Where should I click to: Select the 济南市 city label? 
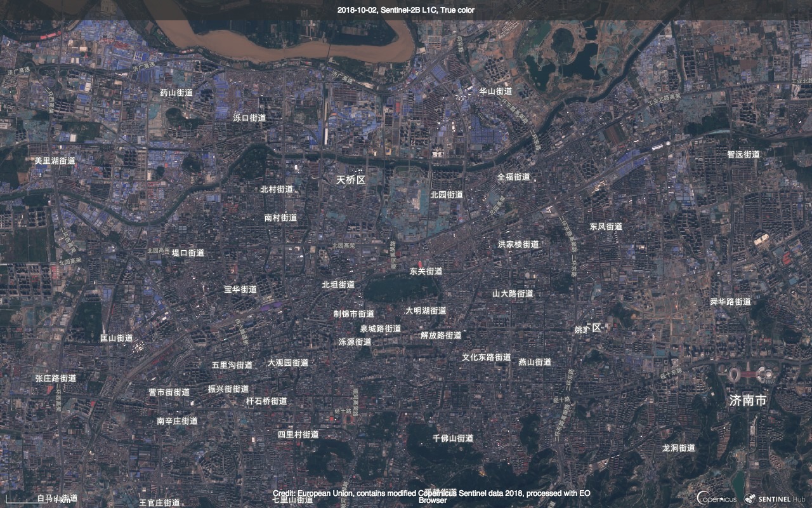click(x=748, y=401)
